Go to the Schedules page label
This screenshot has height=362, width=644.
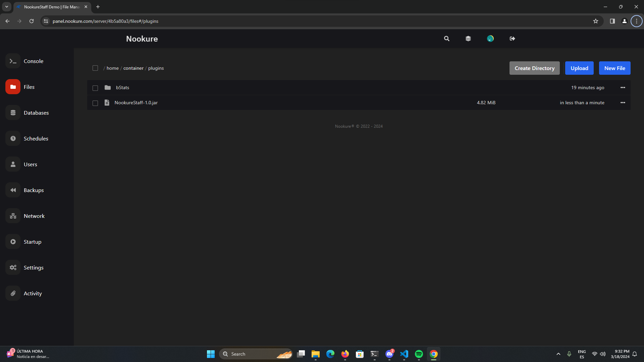36,138
